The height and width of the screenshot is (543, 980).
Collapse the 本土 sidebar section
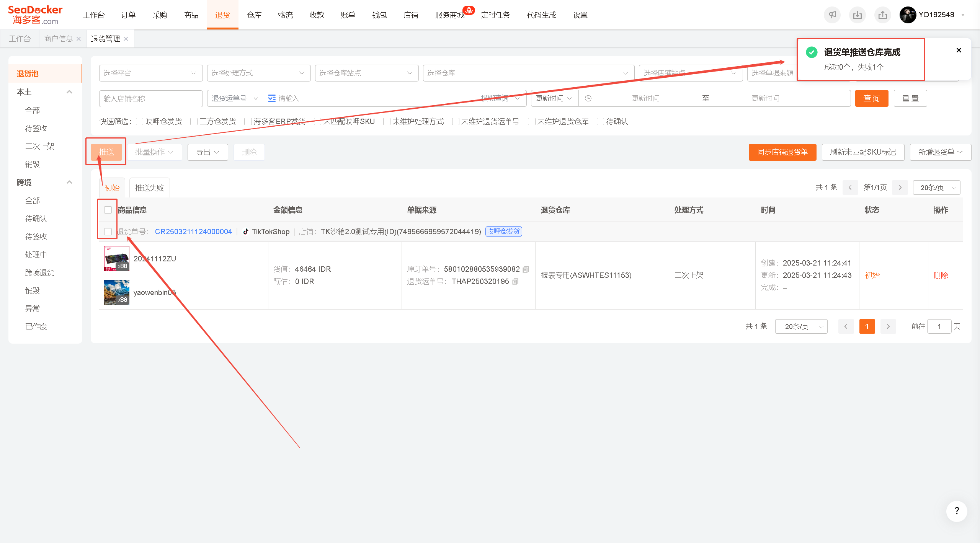point(69,92)
